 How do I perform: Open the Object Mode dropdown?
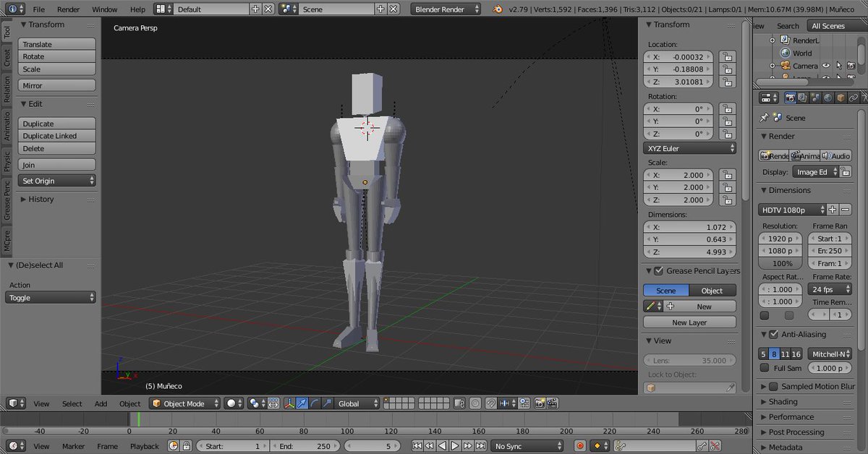(184, 403)
